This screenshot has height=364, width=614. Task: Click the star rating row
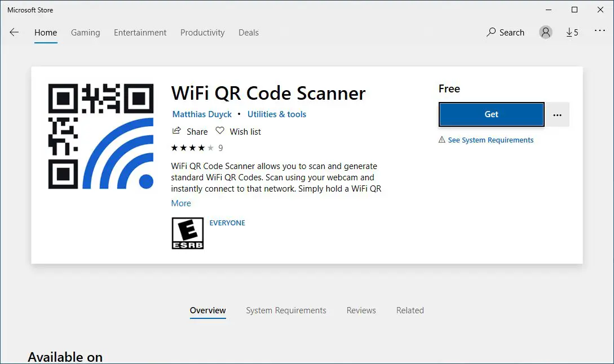[192, 148]
